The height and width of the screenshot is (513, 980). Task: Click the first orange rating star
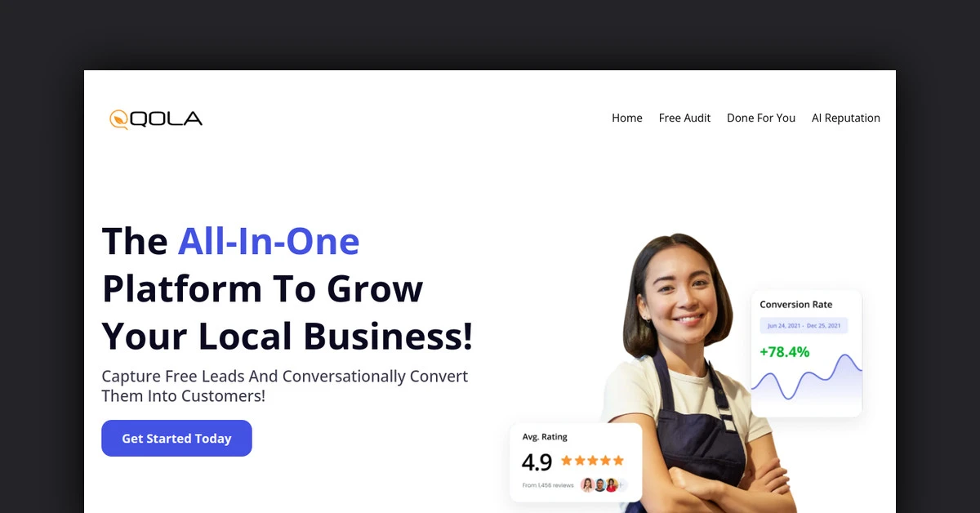567,461
